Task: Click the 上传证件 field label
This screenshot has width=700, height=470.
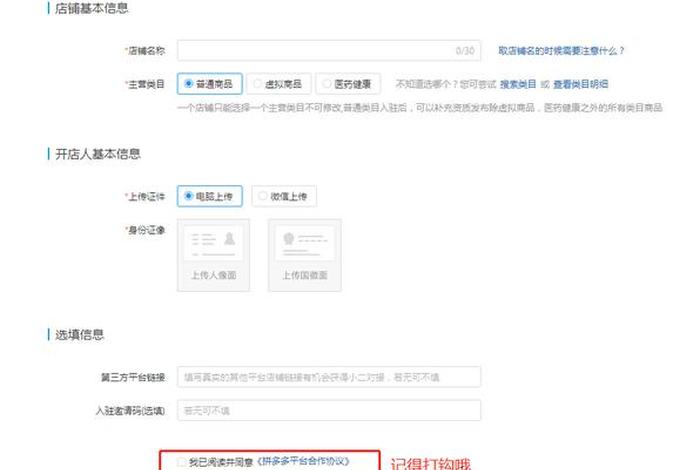Action: 145,196
